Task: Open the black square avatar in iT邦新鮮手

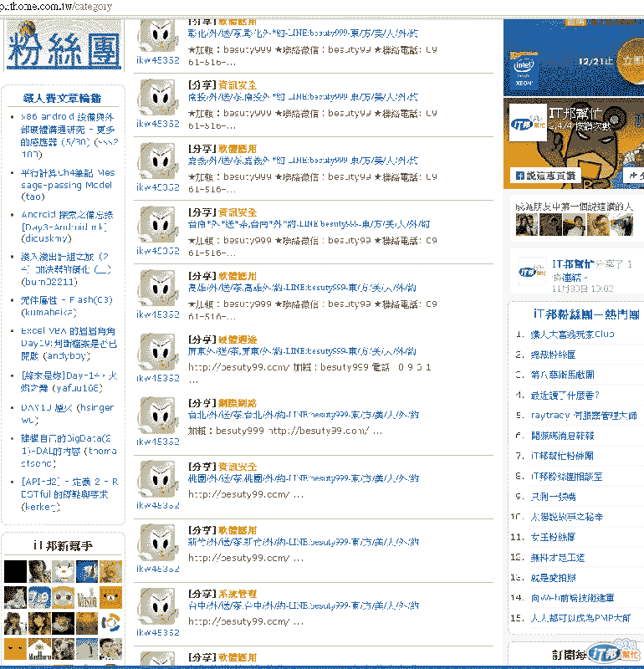Action: (15, 572)
